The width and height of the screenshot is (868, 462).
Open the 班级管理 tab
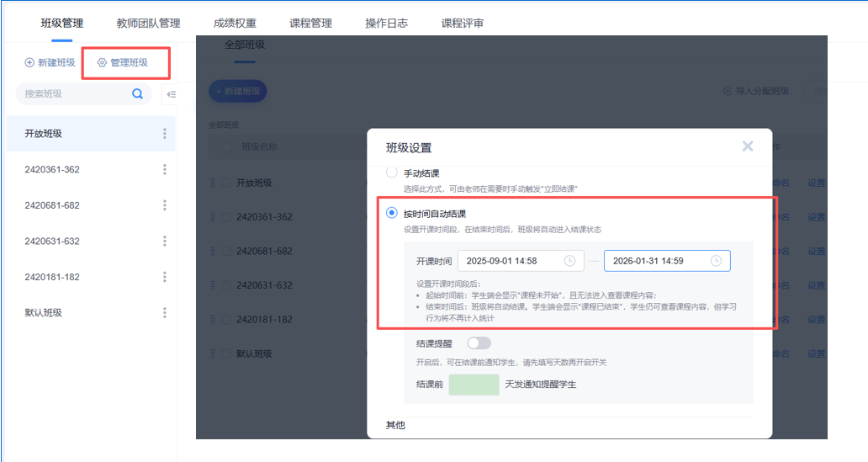(x=62, y=24)
